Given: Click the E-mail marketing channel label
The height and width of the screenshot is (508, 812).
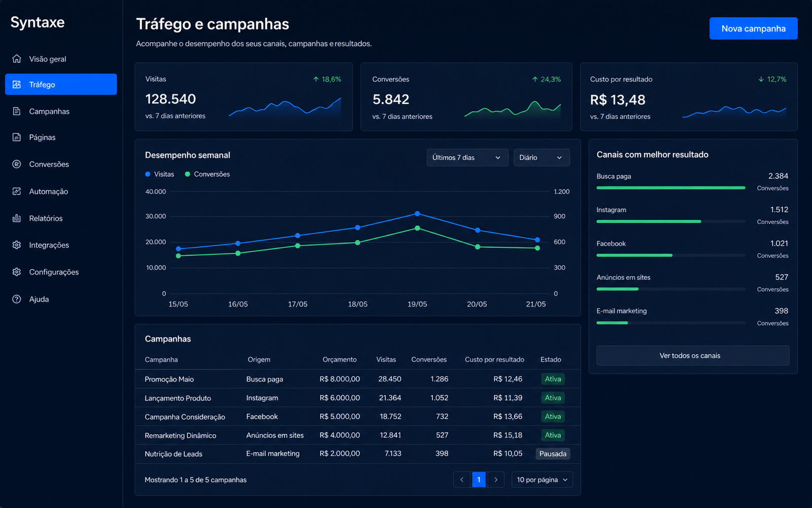Looking at the screenshot, I should [x=621, y=311].
